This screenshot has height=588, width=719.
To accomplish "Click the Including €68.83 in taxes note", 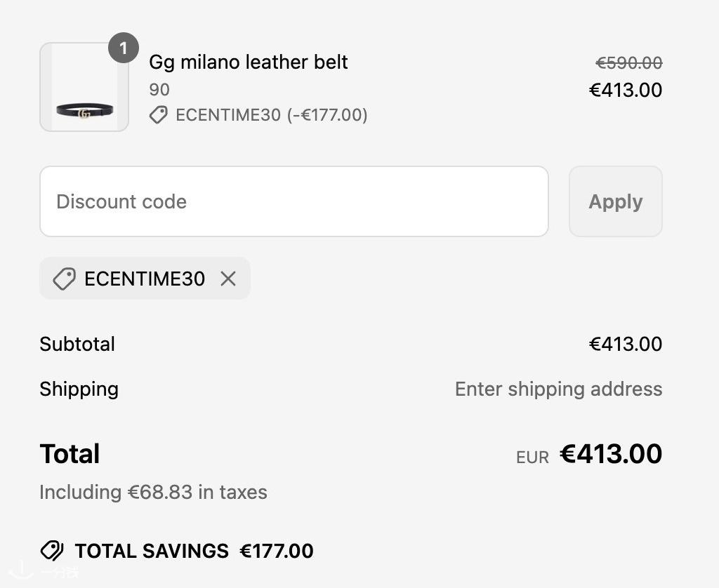I will tap(153, 492).
